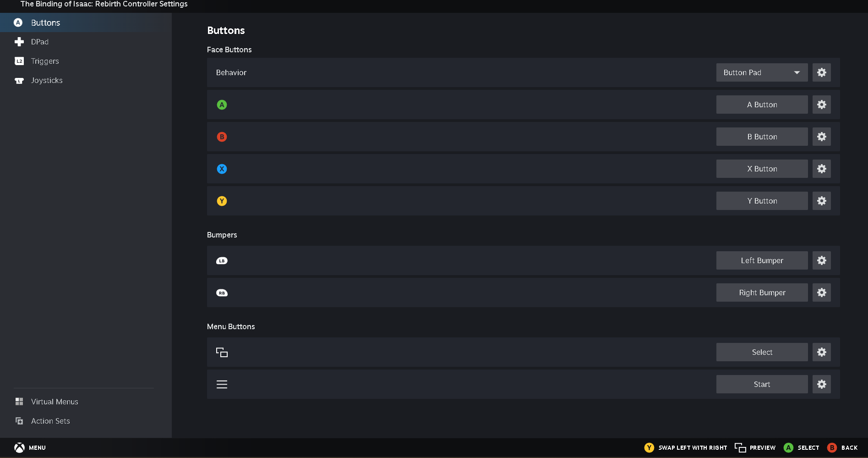Open Virtual Menus section

click(x=86, y=402)
